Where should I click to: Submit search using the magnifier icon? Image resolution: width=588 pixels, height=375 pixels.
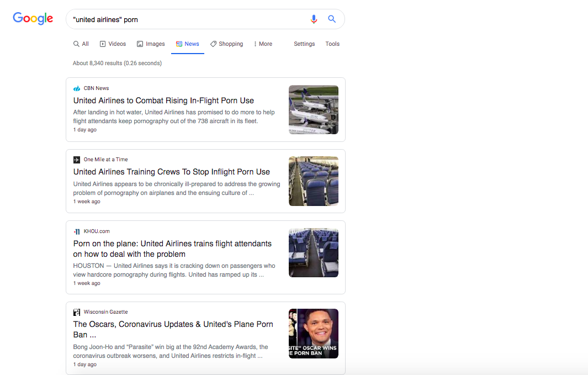(x=332, y=19)
